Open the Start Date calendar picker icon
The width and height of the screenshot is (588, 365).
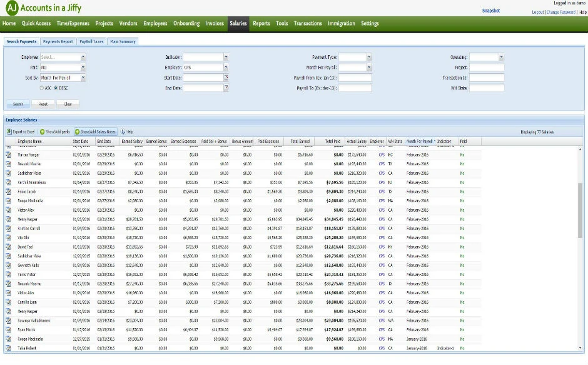click(226, 78)
